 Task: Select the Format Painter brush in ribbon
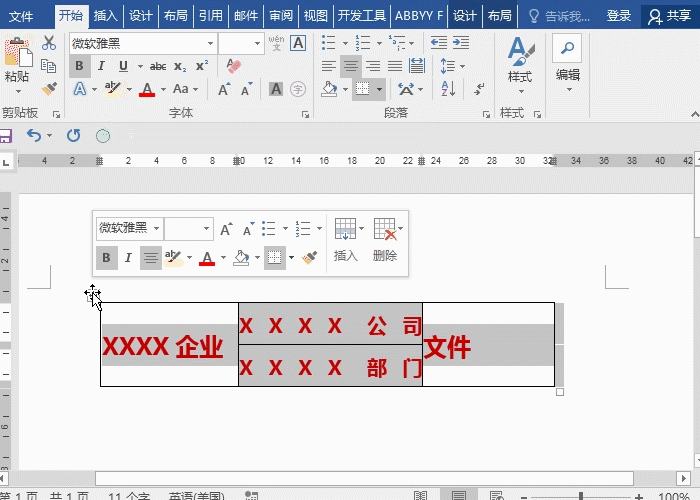tap(49, 88)
